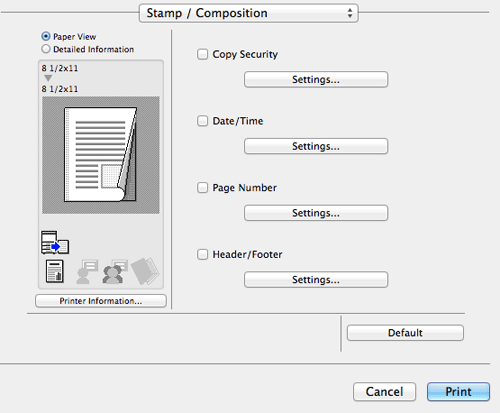The width and height of the screenshot is (500, 413).
Task: Click the single user speech bubble icon
Action: (x=87, y=272)
